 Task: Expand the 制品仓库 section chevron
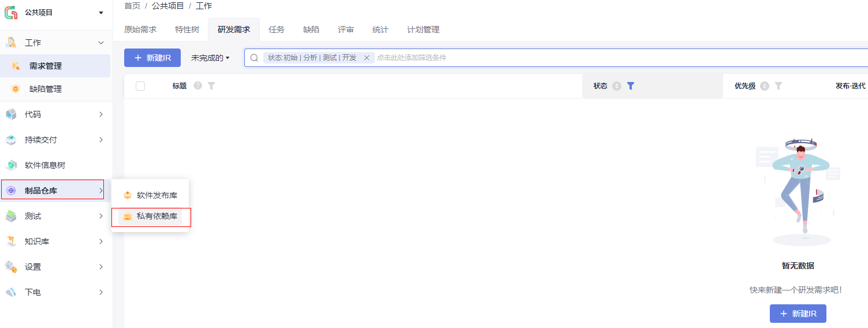[x=101, y=191]
